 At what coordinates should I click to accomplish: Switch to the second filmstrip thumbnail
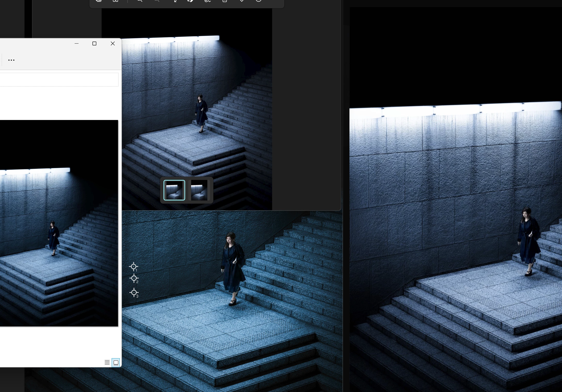pyautogui.click(x=199, y=190)
